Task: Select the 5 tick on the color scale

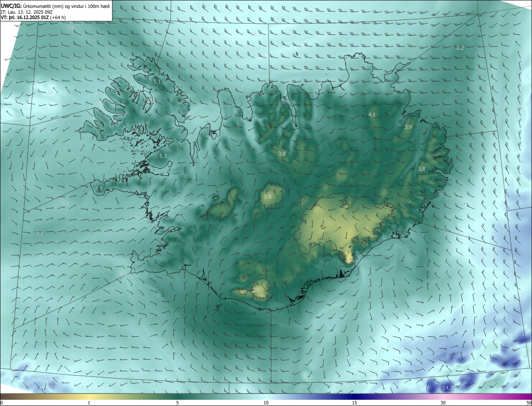Action: (177, 403)
